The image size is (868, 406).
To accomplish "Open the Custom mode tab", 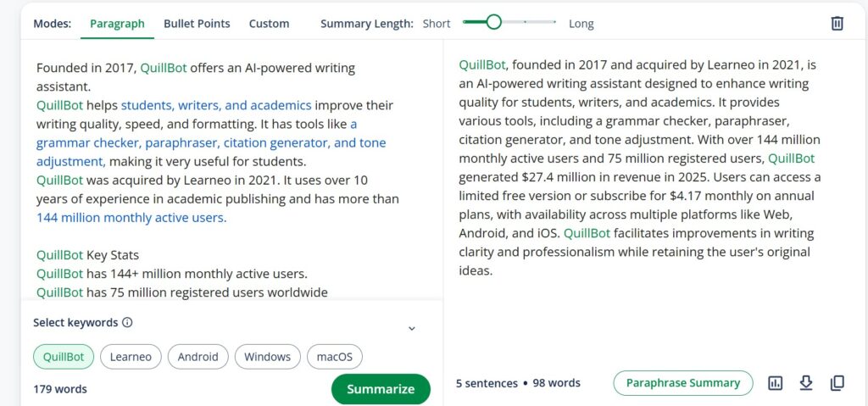I will tap(269, 24).
